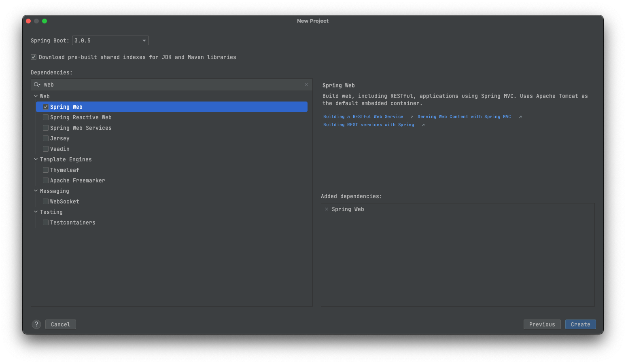Collapse the Testing category chevron
626x364 pixels.
pos(36,212)
